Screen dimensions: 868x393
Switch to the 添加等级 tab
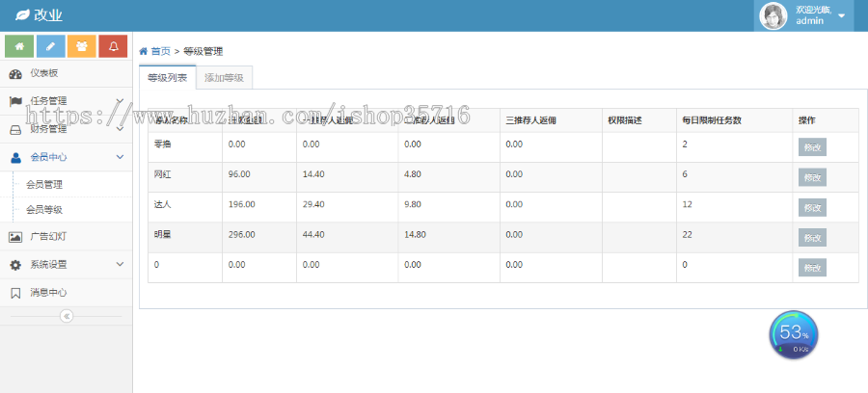[223, 78]
